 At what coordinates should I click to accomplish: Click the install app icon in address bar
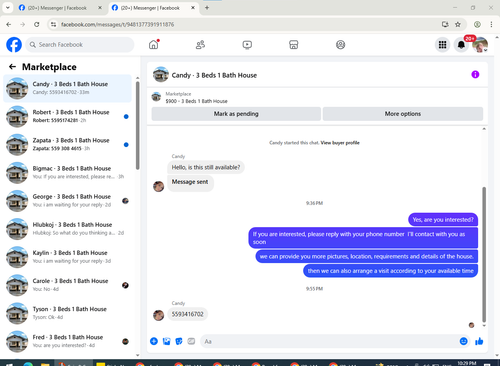click(445, 24)
